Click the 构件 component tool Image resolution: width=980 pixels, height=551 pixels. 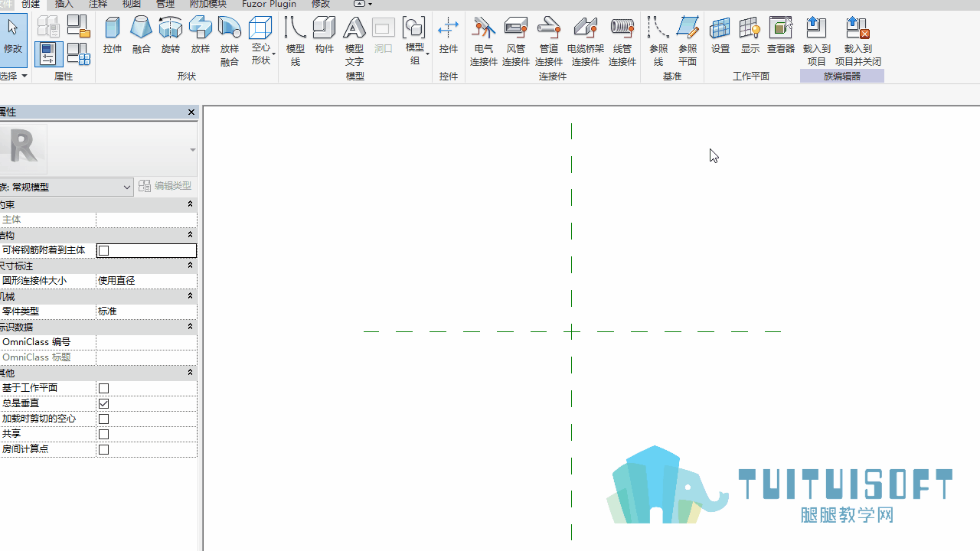(325, 36)
